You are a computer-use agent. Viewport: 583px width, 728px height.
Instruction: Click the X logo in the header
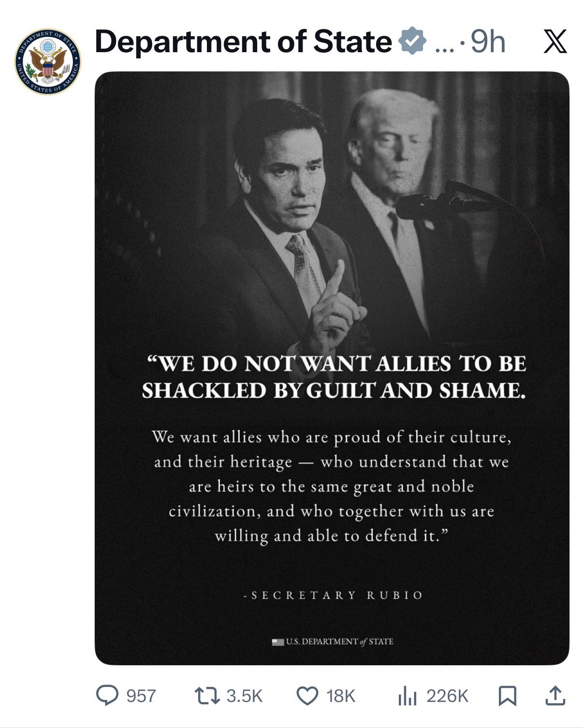point(555,42)
